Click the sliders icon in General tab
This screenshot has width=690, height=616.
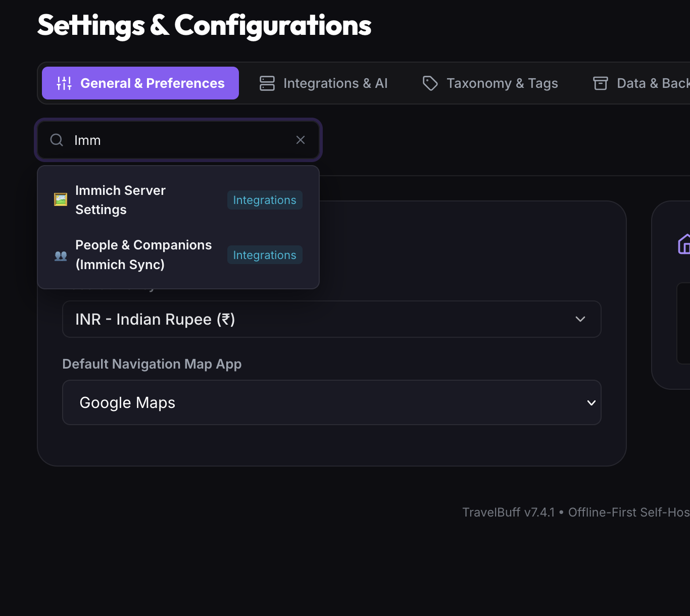tap(64, 83)
